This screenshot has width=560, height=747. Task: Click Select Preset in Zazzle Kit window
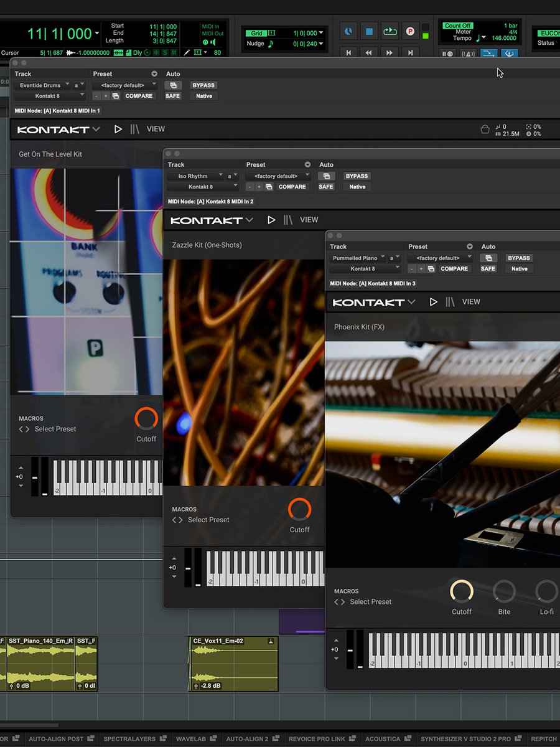click(x=208, y=520)
